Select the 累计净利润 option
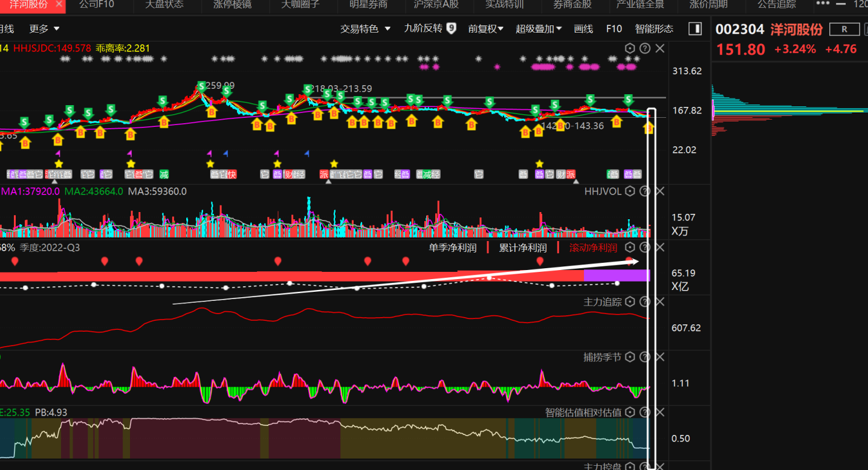 (523, 248)
